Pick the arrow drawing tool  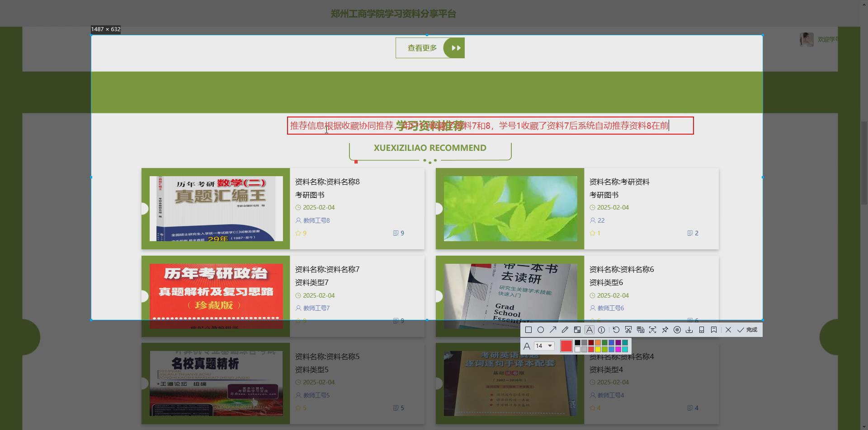coord(553,330)
